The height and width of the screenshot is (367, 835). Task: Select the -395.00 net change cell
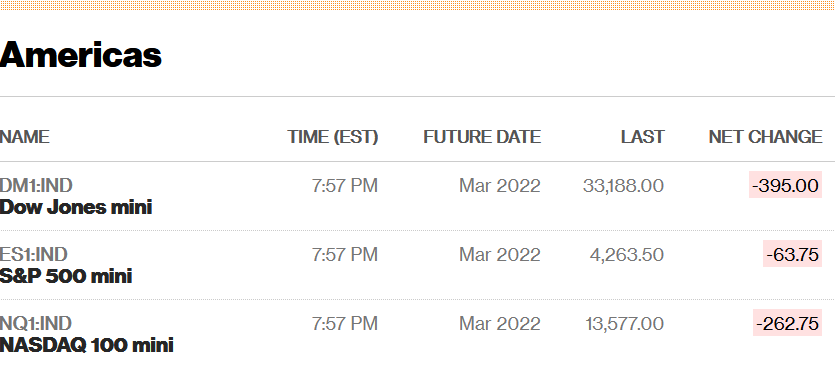[x=785, y=185]
